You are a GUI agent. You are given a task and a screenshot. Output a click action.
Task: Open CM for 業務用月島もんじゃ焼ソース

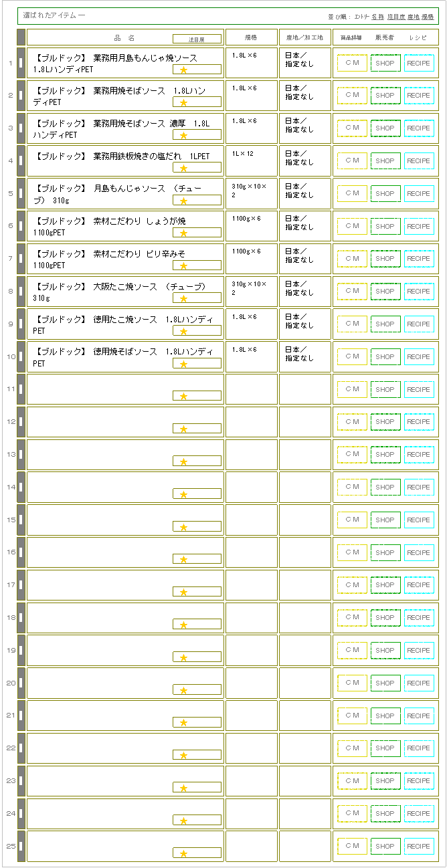352,63
